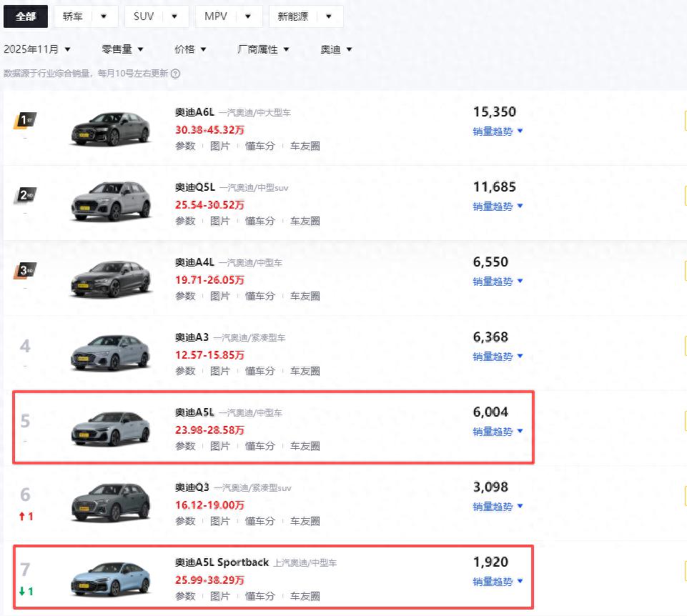Click the third place rank badge
687x616 pixels.
(25, 271)
